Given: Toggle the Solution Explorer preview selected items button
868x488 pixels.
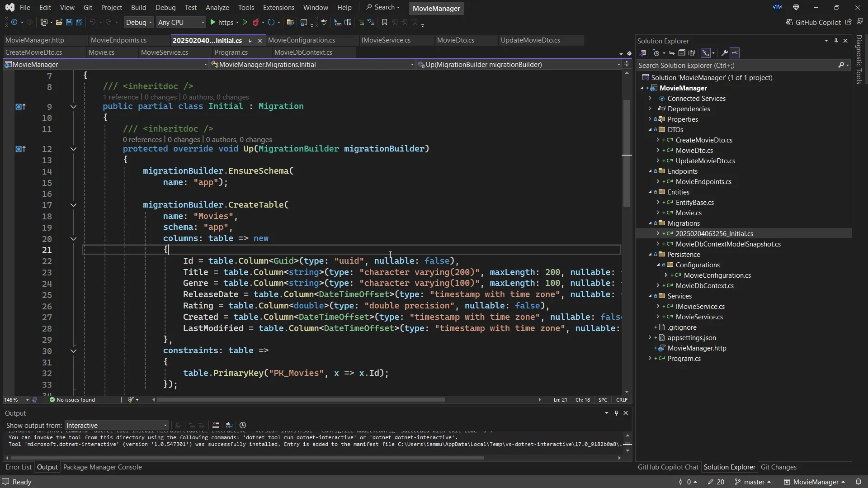Looking at the screenshot, I should click(735, 53).
